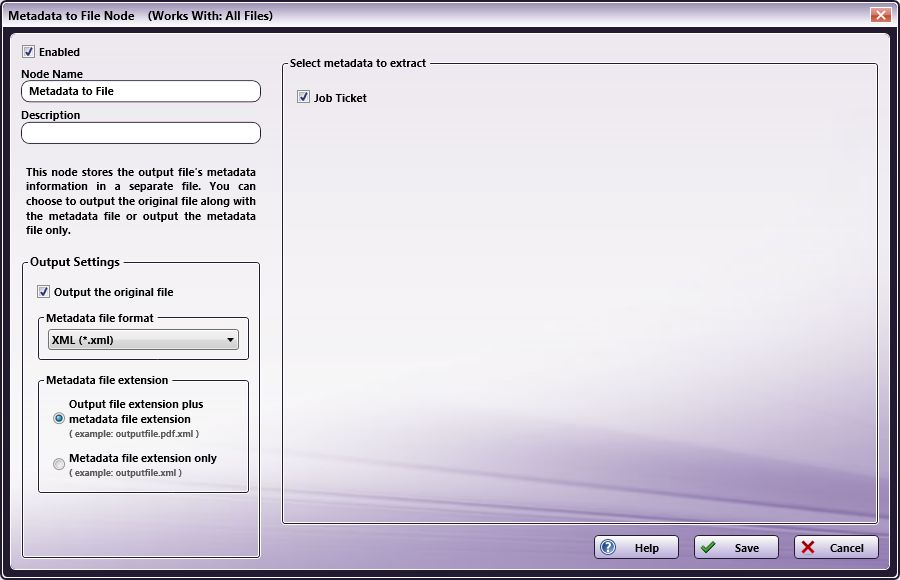Close the Metadata to File Node dialog
Image resolution: width=900 pixels, height=580 pixels.
[880, 15]
